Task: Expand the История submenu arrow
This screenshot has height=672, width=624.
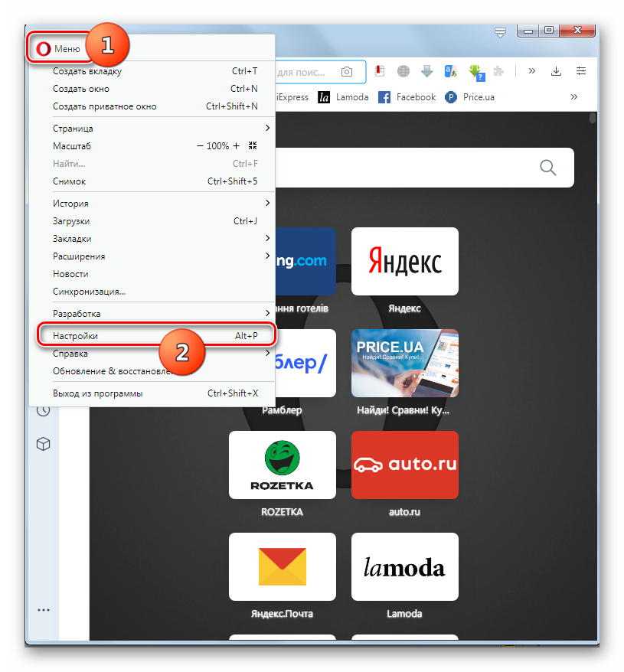Action: 267,203
